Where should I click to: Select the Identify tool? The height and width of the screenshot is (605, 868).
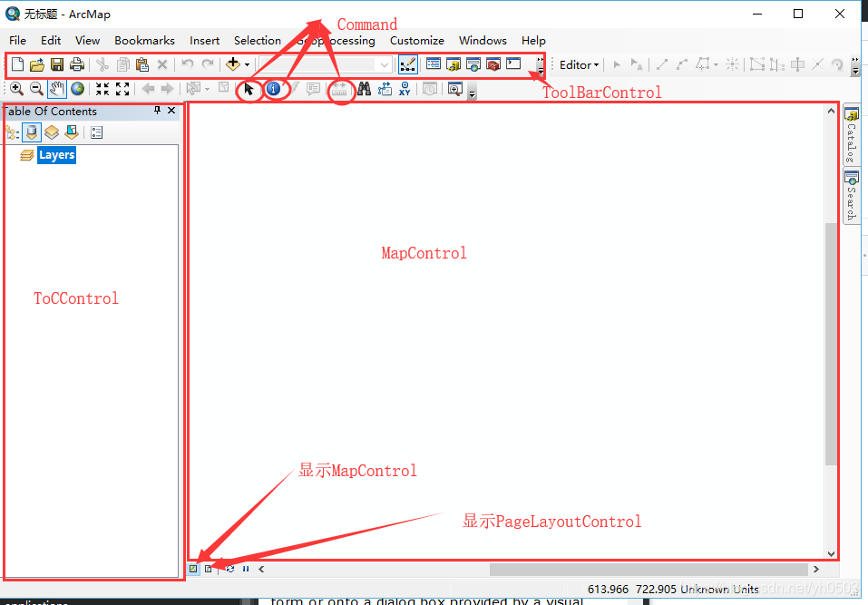(273, 89)
